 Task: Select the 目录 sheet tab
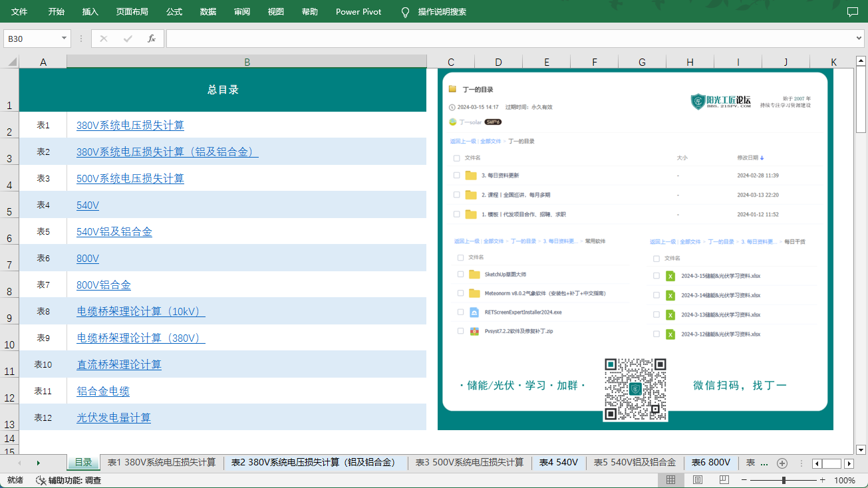(83, 463)
